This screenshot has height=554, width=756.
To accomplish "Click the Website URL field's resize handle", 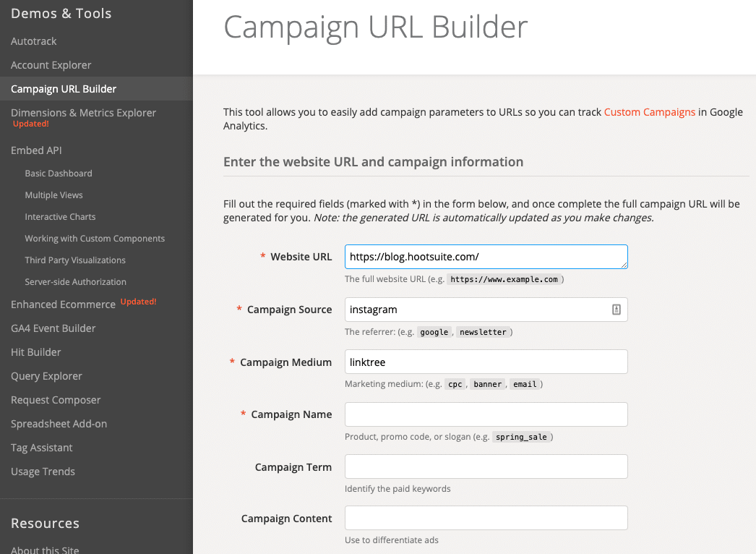I will [x=624, y=265].
